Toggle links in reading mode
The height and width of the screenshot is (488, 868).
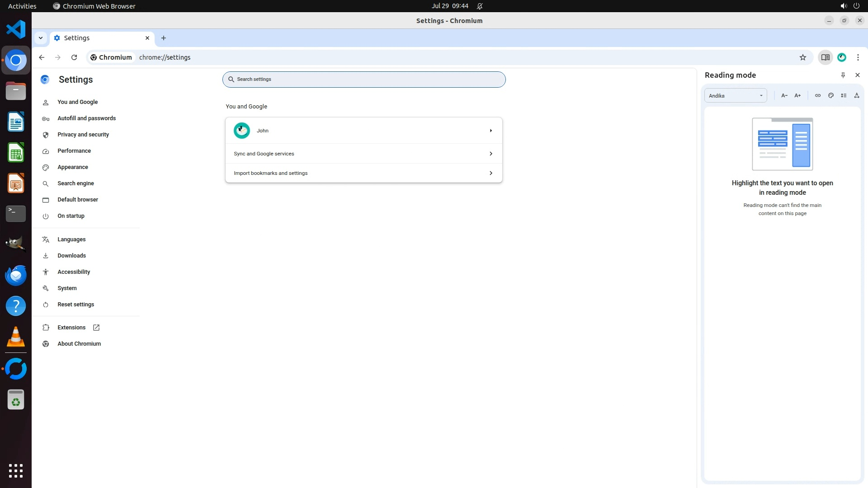pos(818,95)
